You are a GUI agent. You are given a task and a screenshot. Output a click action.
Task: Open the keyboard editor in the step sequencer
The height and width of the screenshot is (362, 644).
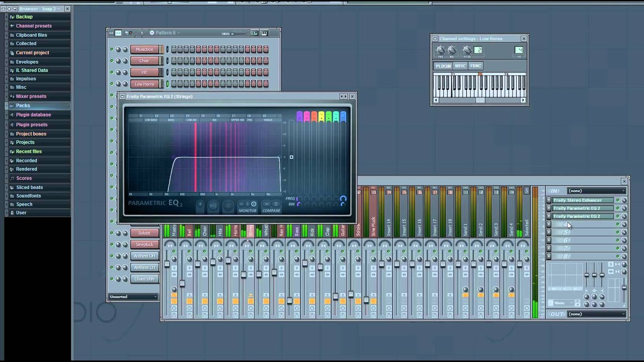click(x=264, y=33)
